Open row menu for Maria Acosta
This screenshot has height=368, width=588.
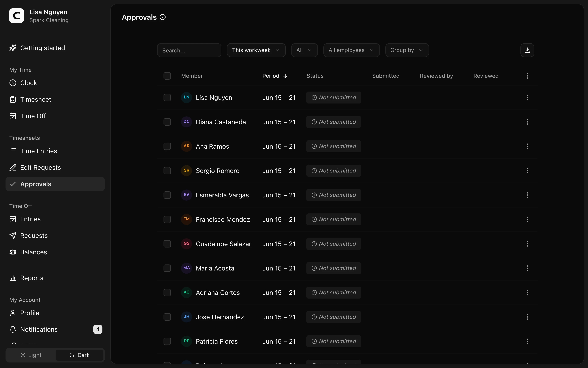[527, 268]
